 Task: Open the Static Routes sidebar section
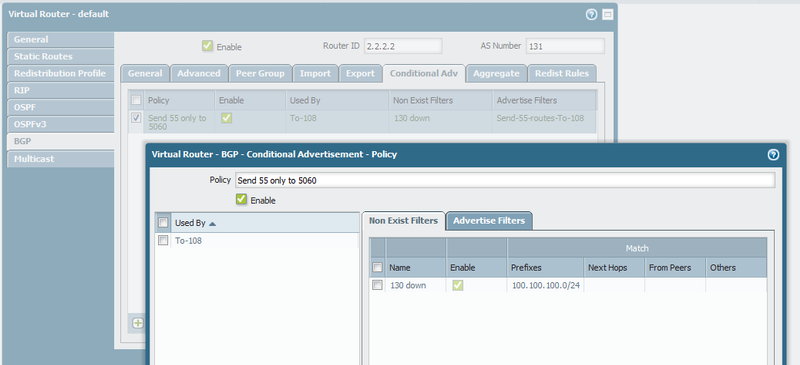point(61,56)
